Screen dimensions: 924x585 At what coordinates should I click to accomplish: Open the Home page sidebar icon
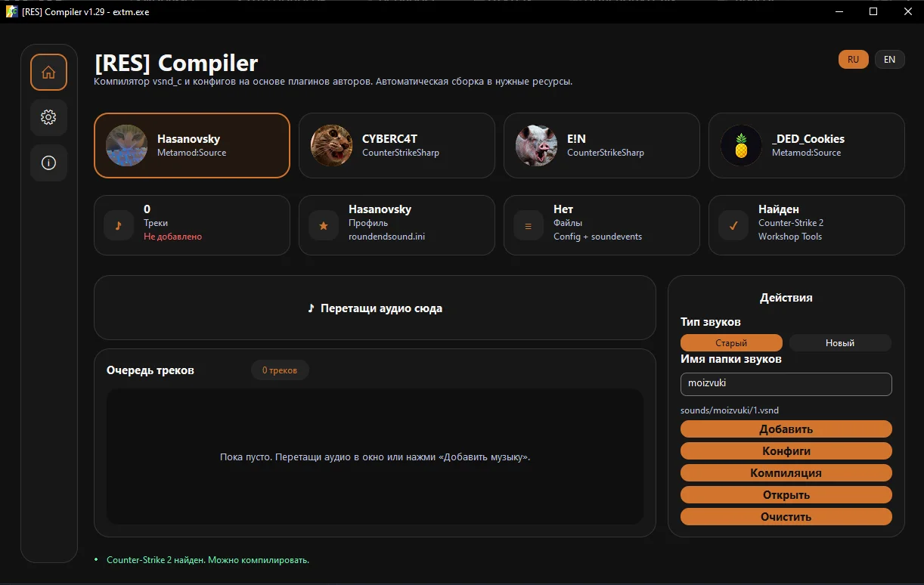48,73
